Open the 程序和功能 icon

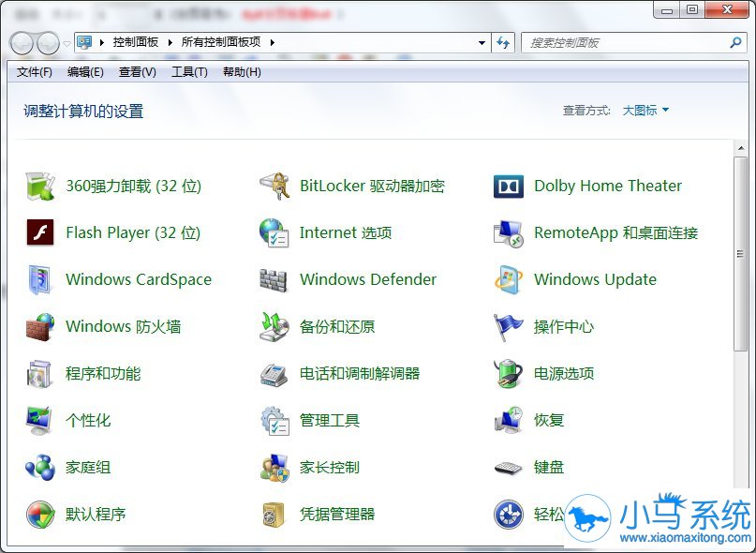tap(39, 373)
